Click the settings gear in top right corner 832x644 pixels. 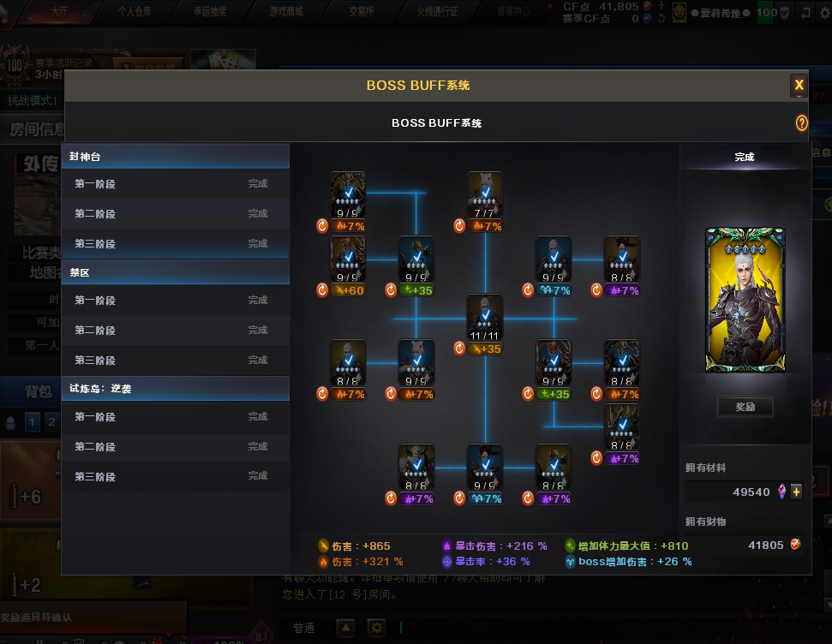[x=826, y=13]
